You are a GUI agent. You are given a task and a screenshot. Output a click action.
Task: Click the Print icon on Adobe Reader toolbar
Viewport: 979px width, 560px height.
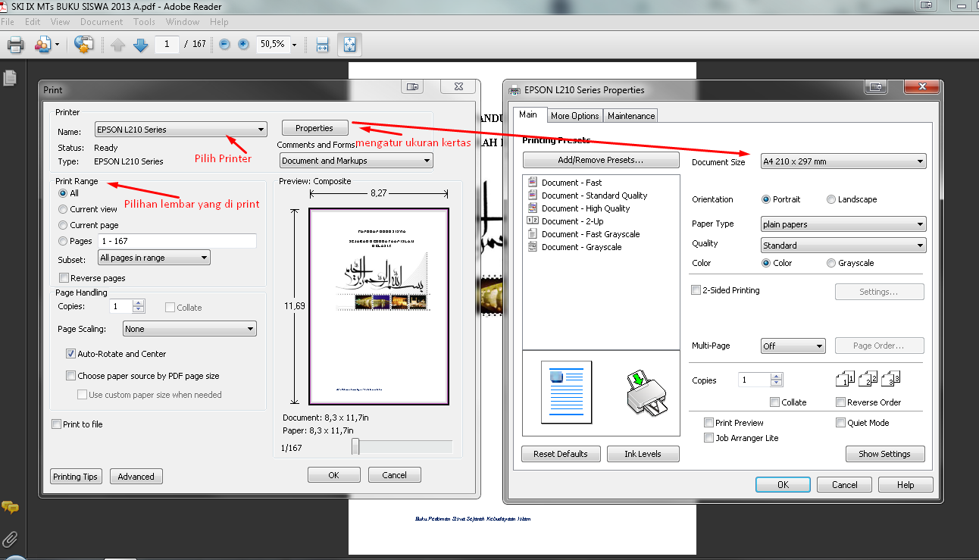[15, 45]
